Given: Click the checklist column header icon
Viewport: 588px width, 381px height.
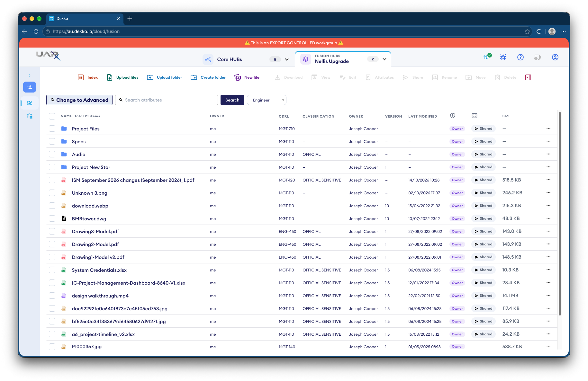Looking at the screenshot, I should click(475, 116).
